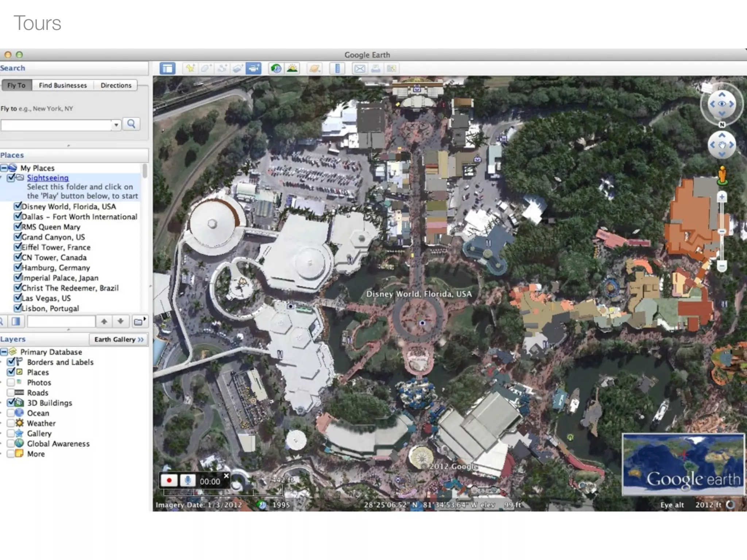Click the planet switcher icon
Image resolution: width=747 pixels, height=560 pixels.
click(314, 69)
